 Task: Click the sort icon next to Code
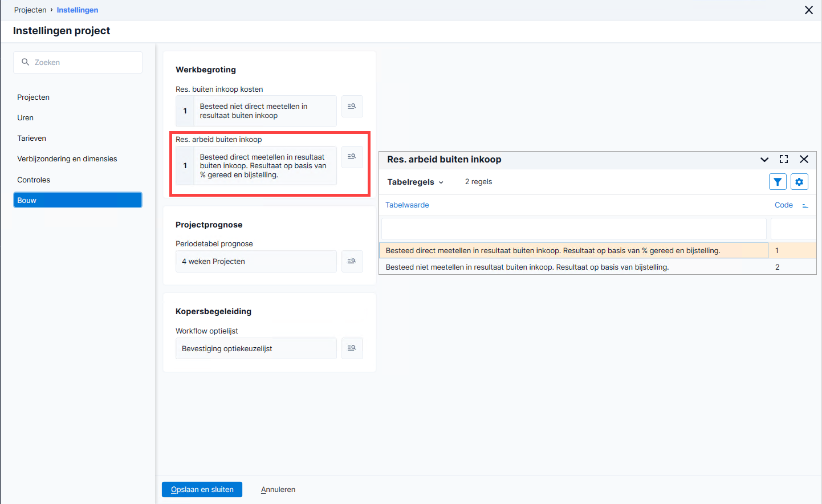click(x=805, y=205)
